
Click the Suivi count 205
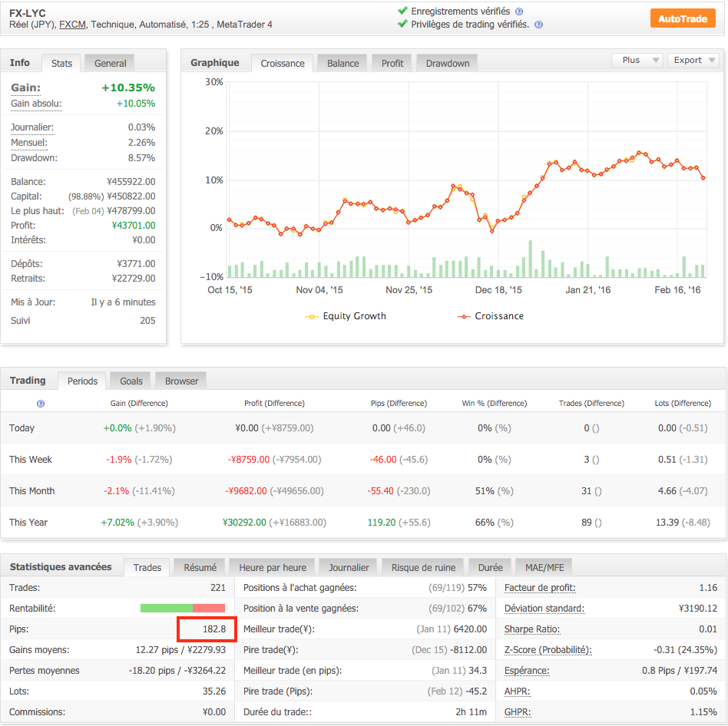click(147, 321)
